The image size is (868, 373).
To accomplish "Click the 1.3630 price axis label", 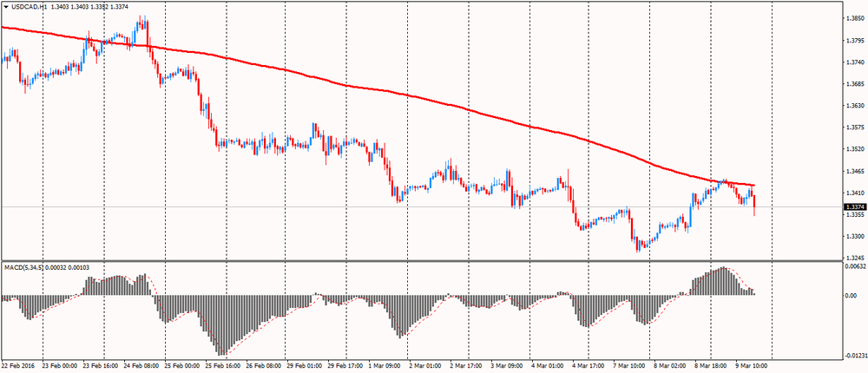I will click(856, 106).
